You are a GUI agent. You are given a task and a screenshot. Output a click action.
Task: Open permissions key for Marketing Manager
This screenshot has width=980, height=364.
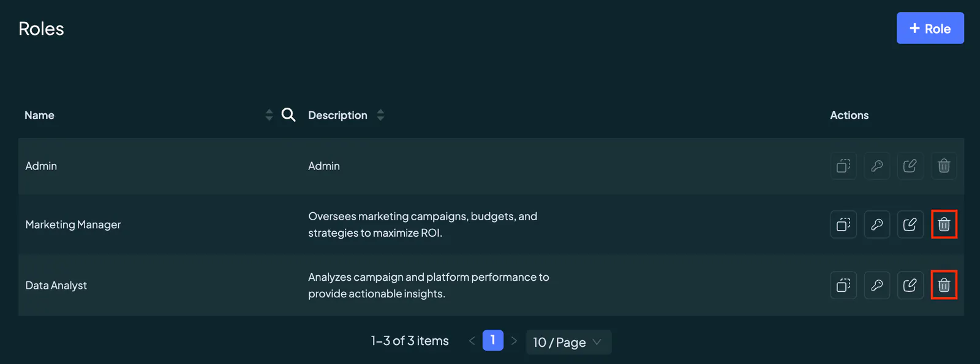(877, 225)
